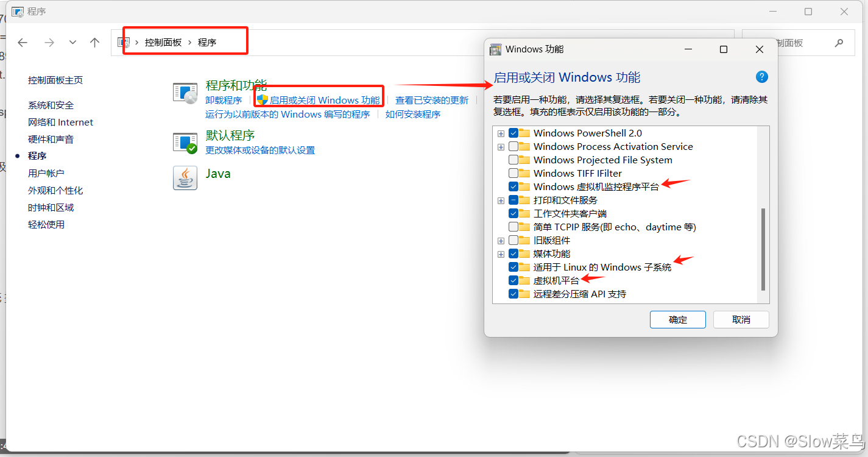The image size is (868, 457).
Task: Click the features list vertical scrollbar thumb
Action: point(763,250)
